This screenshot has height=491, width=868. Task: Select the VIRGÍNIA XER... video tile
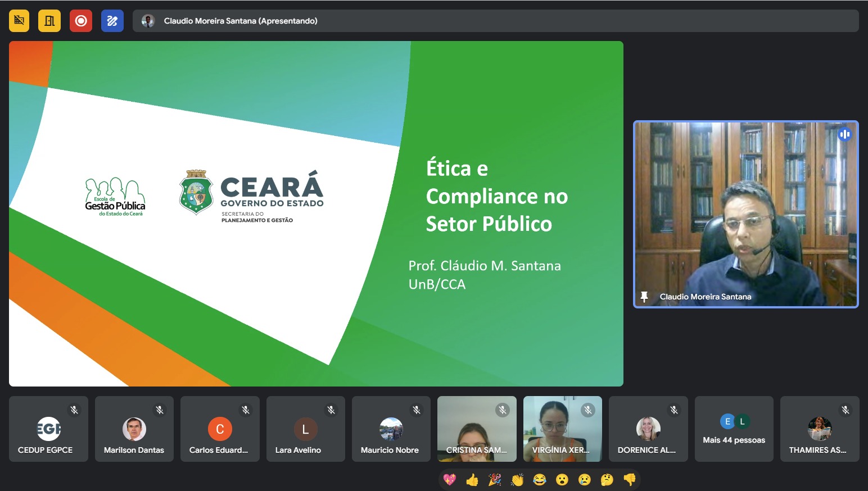(x=562, y=429)
